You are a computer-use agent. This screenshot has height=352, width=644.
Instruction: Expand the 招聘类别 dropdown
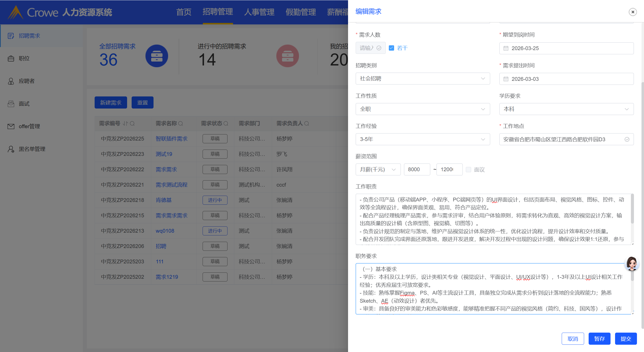[423, 79]
